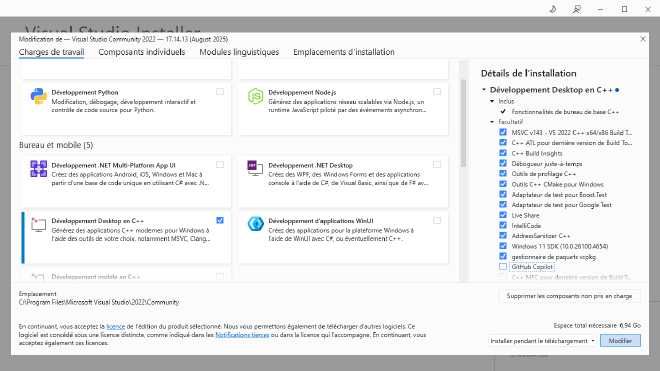Click the workloads list vertical scrollbar
The height and width of the screenshot is (371, 660).
click(463, 123)
